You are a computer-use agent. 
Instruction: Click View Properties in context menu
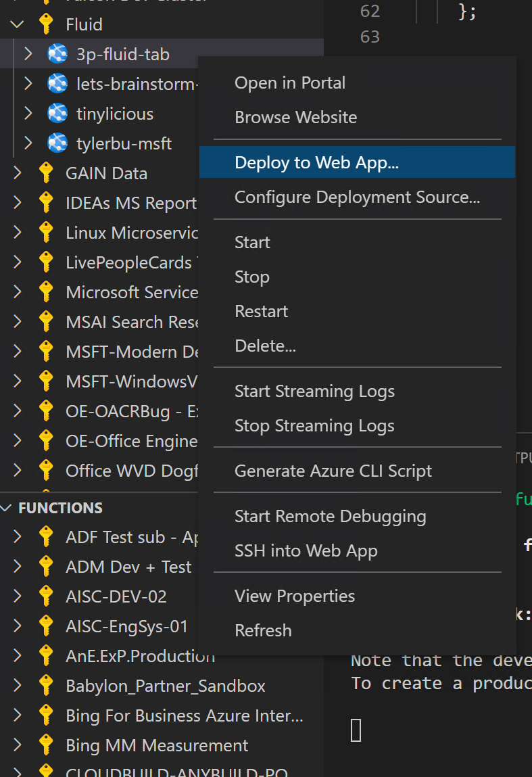click(x=294, y=596)
